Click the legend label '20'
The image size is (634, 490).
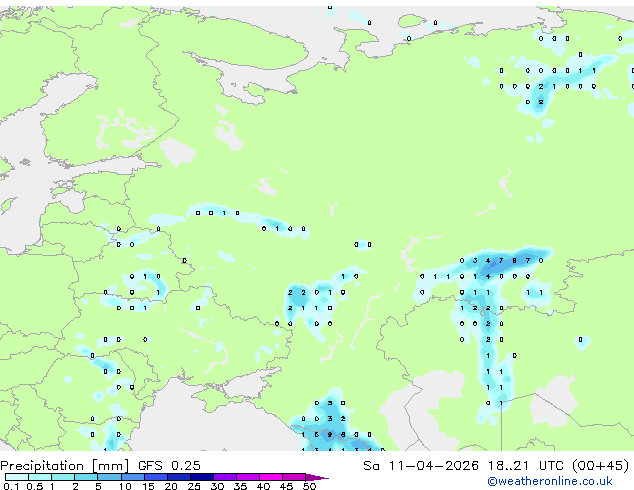(171, 486)
